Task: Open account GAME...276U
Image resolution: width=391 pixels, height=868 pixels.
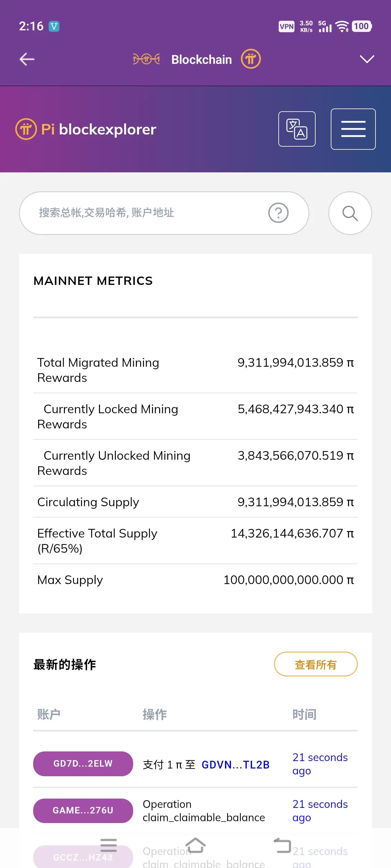Action: tap(83, 810)
